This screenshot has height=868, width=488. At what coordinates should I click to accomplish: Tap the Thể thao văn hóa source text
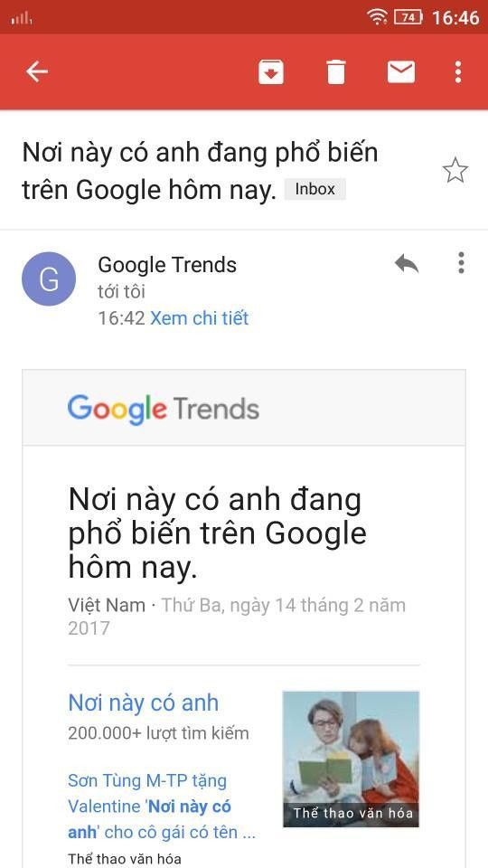pyautogui.click(x=125, y=859)
